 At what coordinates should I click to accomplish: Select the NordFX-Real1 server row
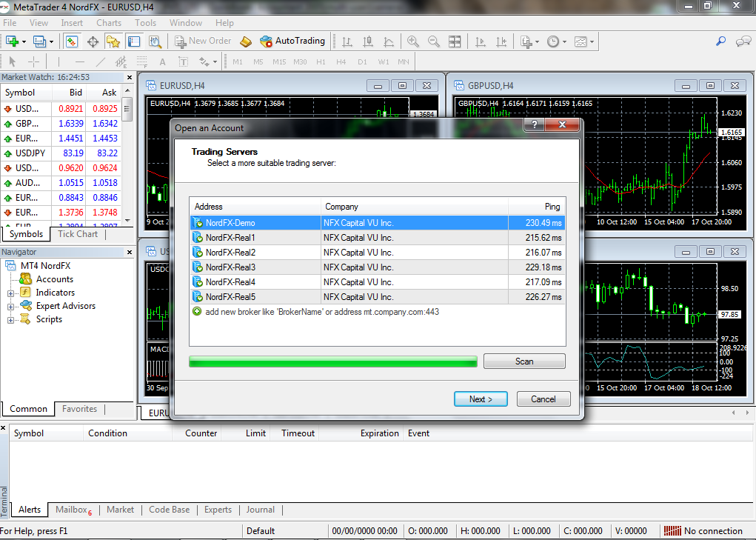click(378, 238)
